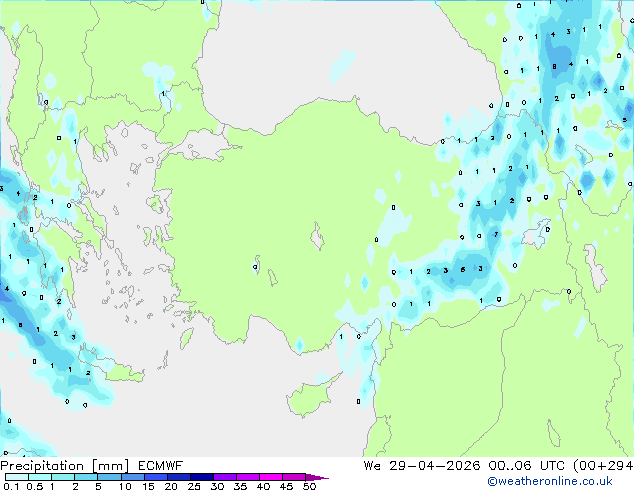Select the legend label '15'
This screenshot has width=634, height=490.
(148, 486)
